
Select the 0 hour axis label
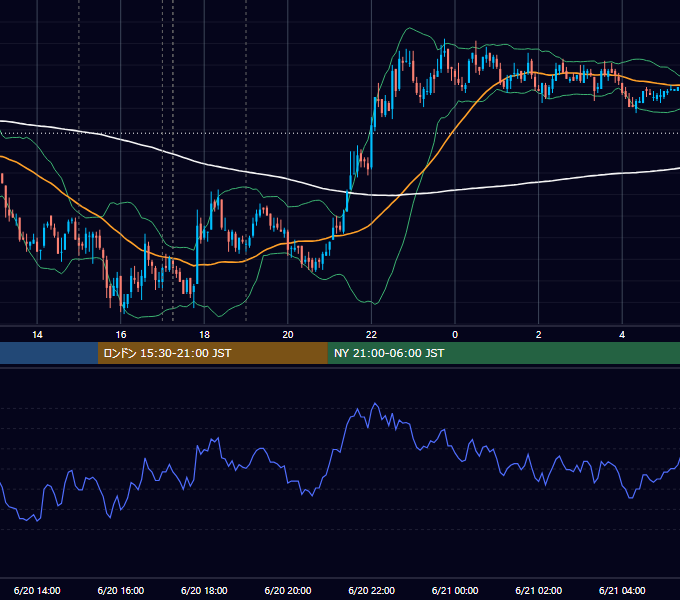pyautogui.click(x=455, y=335)
